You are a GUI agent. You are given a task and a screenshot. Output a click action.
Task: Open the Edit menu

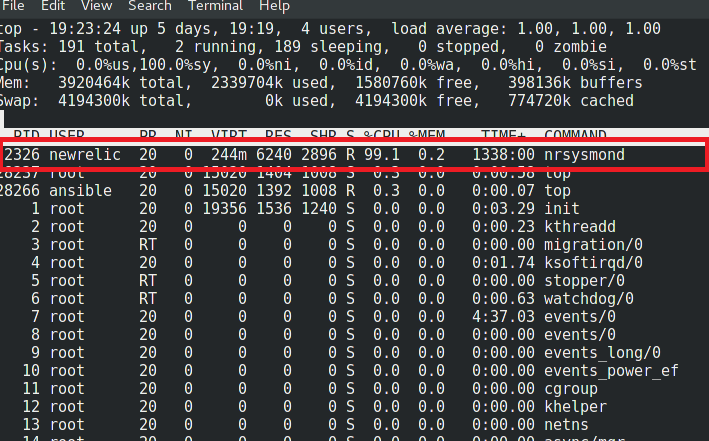[x=53, y=6]
